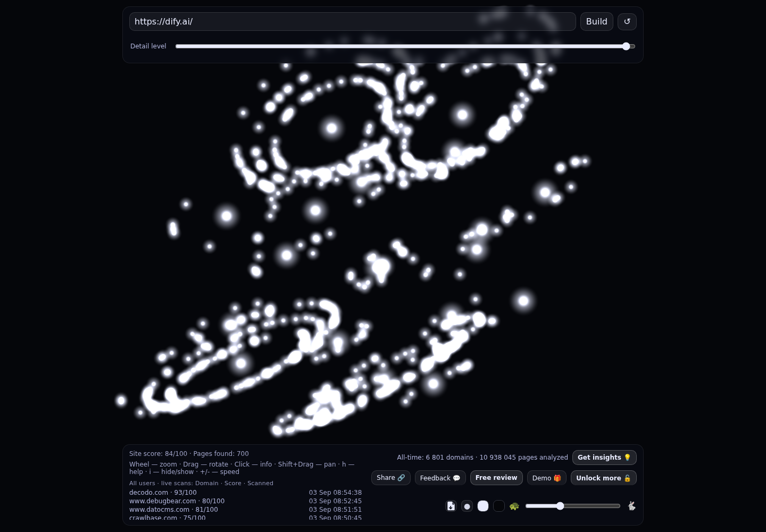This screenshot has height=532, width=766.
Task: Click the record dot icon button
Action: click(467, 506)
